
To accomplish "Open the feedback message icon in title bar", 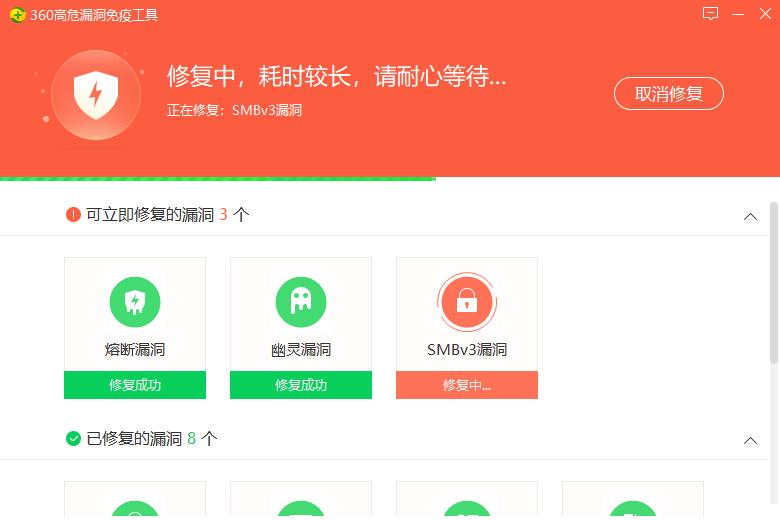I will pos(710,14).
